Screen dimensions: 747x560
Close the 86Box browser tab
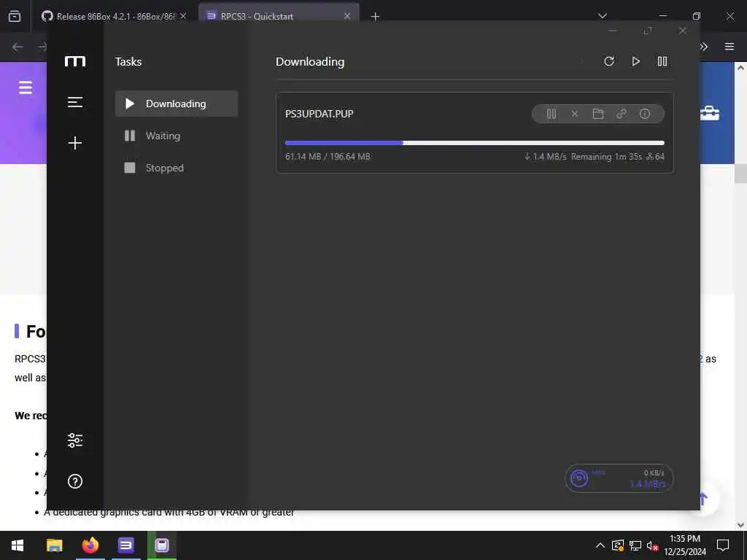[183, 16]
